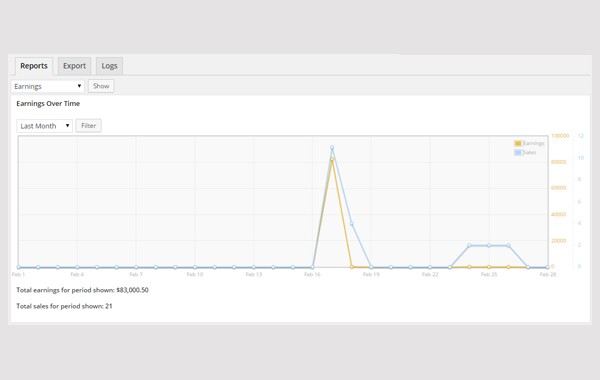The image size is (600, 380).
Task: Click the 60000 earnings axis label
Action: pyautogui.click(x=559, y=188)
